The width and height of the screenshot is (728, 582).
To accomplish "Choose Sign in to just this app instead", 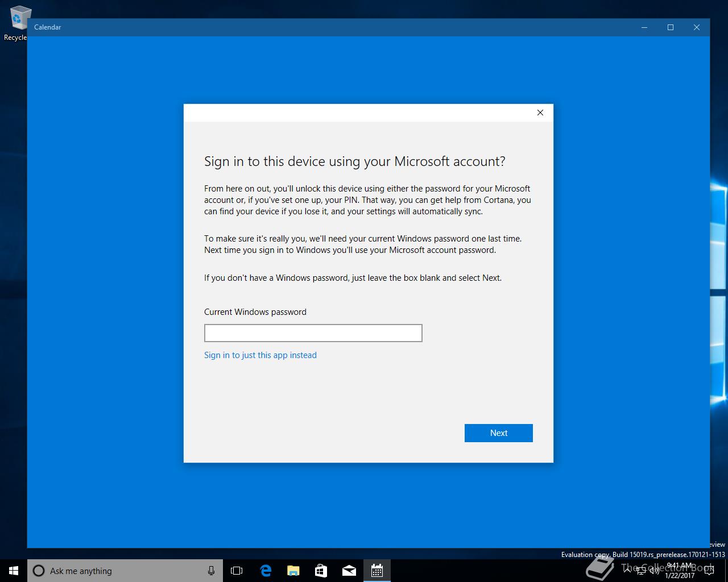I will click(260, 355).
